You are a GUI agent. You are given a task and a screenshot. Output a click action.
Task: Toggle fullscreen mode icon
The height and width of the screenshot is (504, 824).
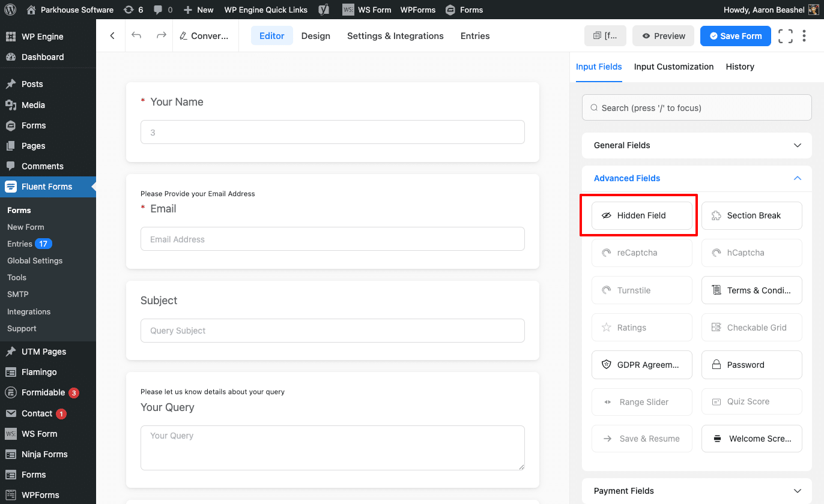click(x=785, y=36)
